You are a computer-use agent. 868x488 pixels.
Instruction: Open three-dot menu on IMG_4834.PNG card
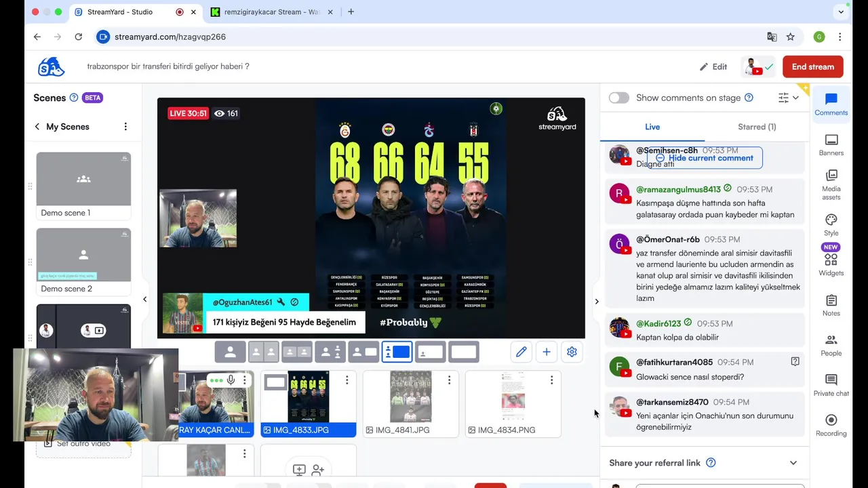(551, 380)
